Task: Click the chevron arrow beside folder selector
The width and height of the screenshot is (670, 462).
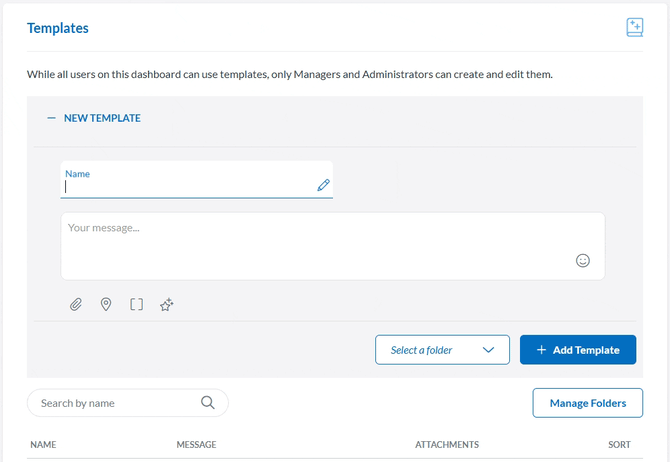Action: [x=489, y=350]
